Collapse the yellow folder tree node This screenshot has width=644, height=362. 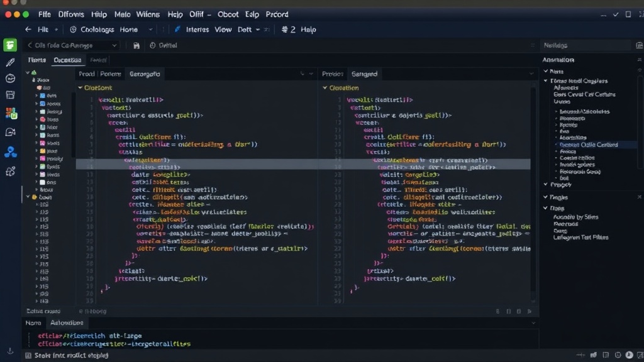[28, 197]
